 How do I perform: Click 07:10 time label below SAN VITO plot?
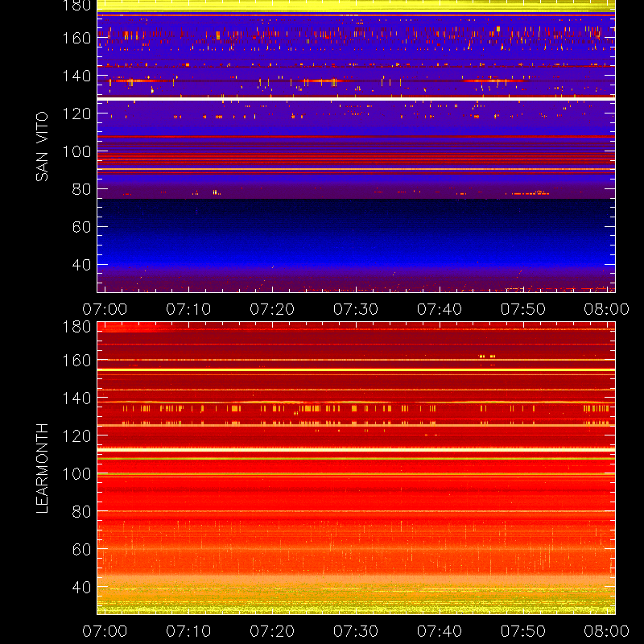(x=188, y=309)
